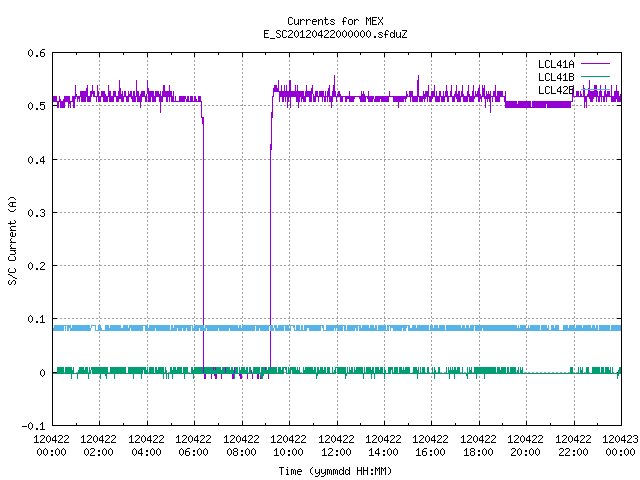The image size is (640, 480).
Task: Click the x-axis tick label 120422 02:00
Action: tap(98, 445)
